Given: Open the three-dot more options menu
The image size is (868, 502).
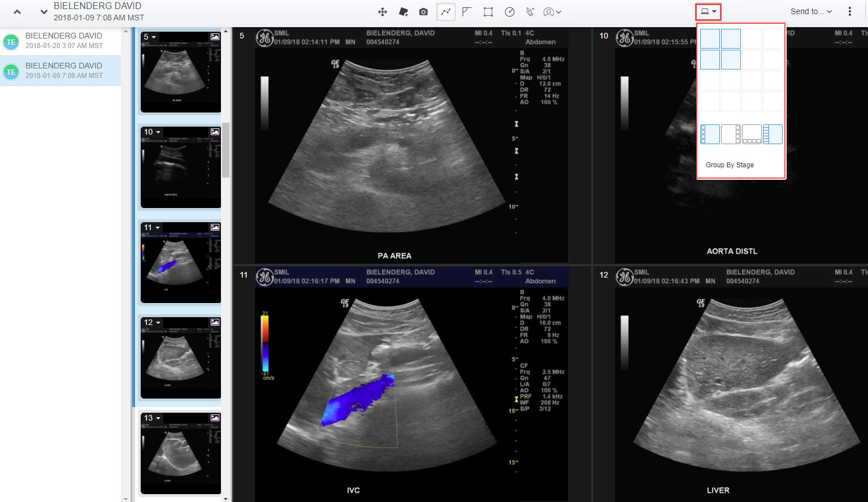Looking at the screenshot, I should (x=850, y=11).
